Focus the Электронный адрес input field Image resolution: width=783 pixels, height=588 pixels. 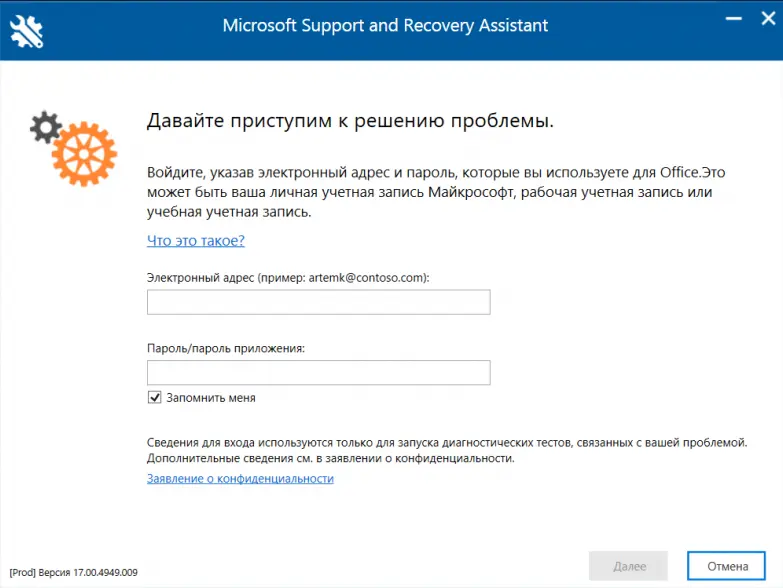[x=318, y=302]
